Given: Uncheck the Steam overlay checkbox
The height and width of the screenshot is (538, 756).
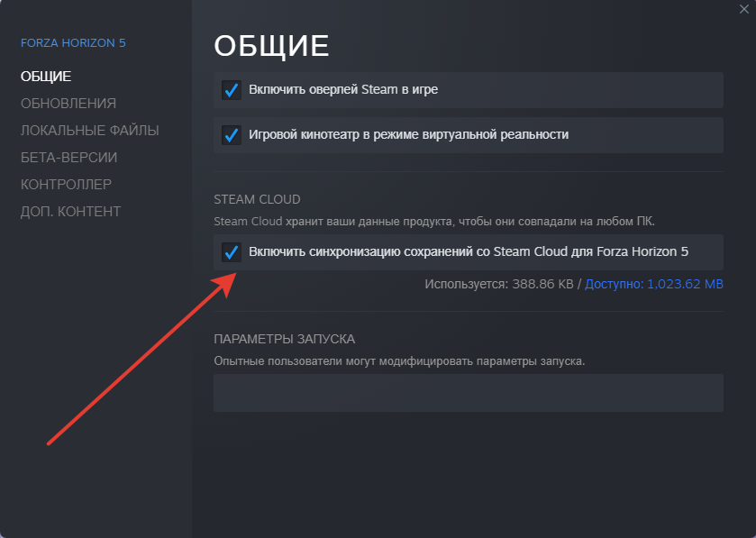Looking at the screenshot, I should (231, 90).
